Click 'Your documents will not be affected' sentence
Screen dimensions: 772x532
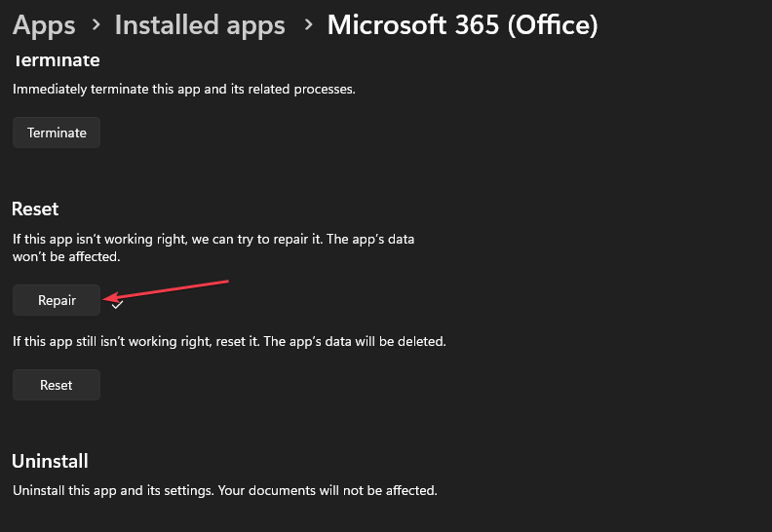pyautogui.click(x=328, y=490)
